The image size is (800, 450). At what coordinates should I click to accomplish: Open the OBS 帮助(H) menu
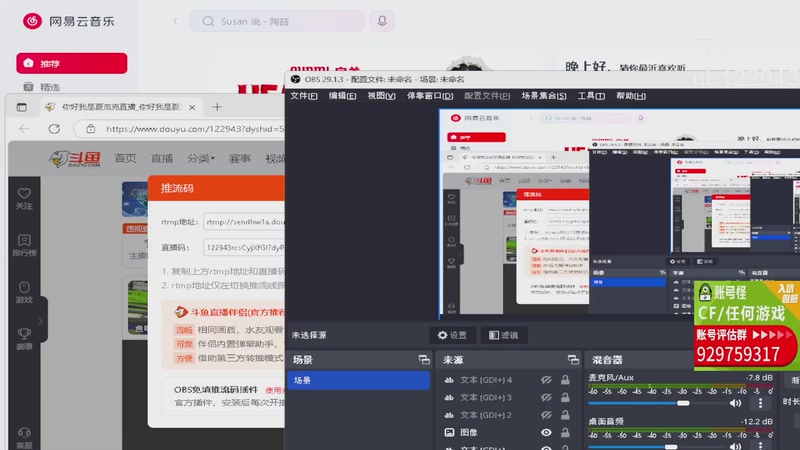pos(631,96)
